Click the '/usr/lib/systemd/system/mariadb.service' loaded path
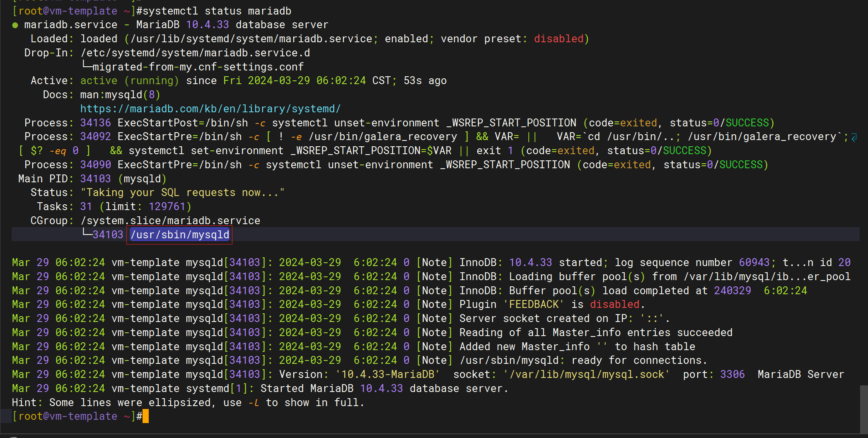Viewport: 868px width, 438px height. (x=251, y=39)
